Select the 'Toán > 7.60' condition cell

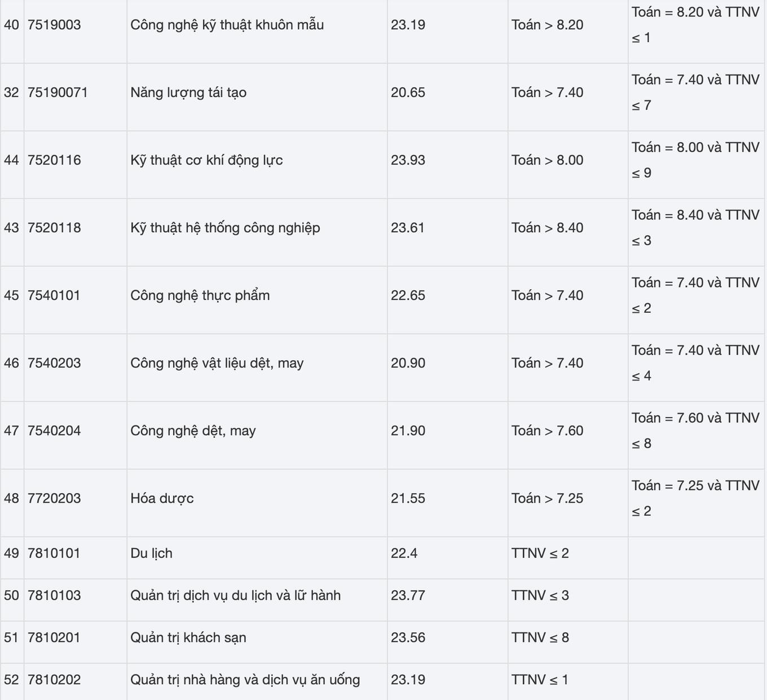(x=547, y=431)
